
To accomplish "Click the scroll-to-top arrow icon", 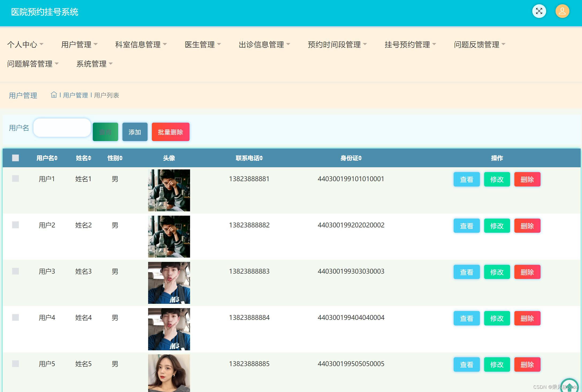I will [569, 386].
